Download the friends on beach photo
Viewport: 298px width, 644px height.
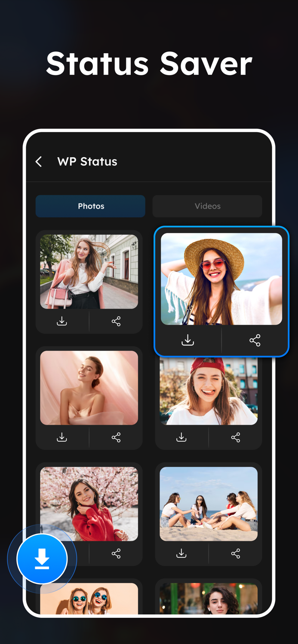coord(181,553)
